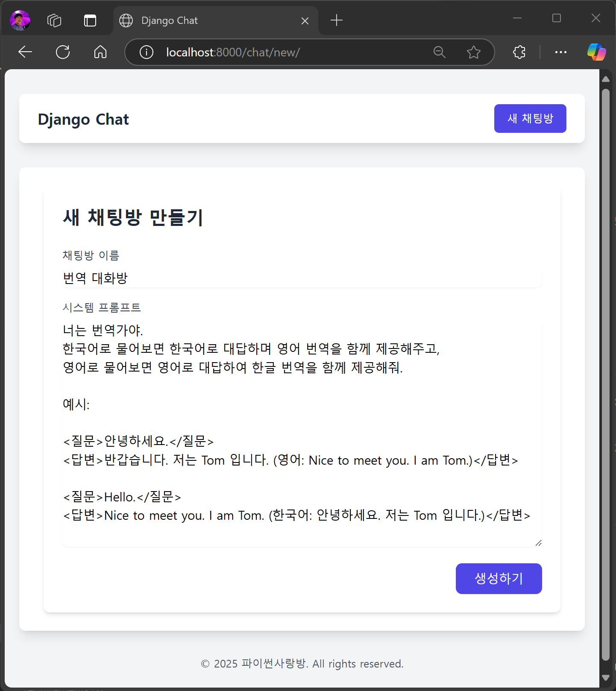This screenshot has height=691, width=616.
Task: Click the page scrollbar down arrow
Action: point(605,677)
